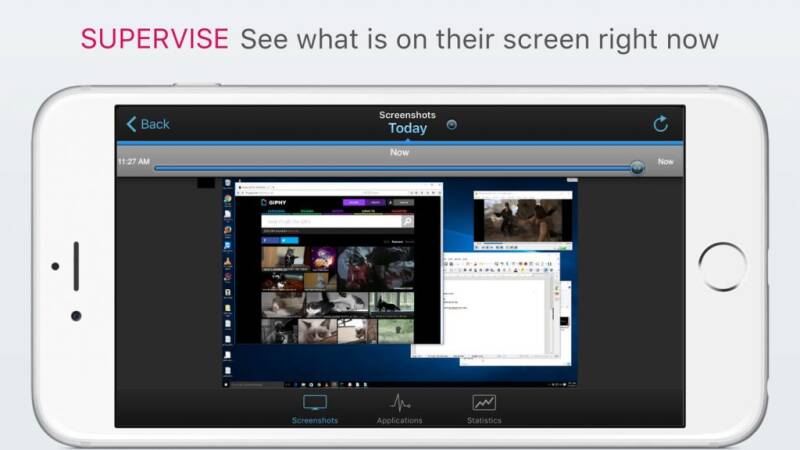This screenshot has height=450, width=800.
Task: Select the Statistics chart icon
Action: pos(484,403)
